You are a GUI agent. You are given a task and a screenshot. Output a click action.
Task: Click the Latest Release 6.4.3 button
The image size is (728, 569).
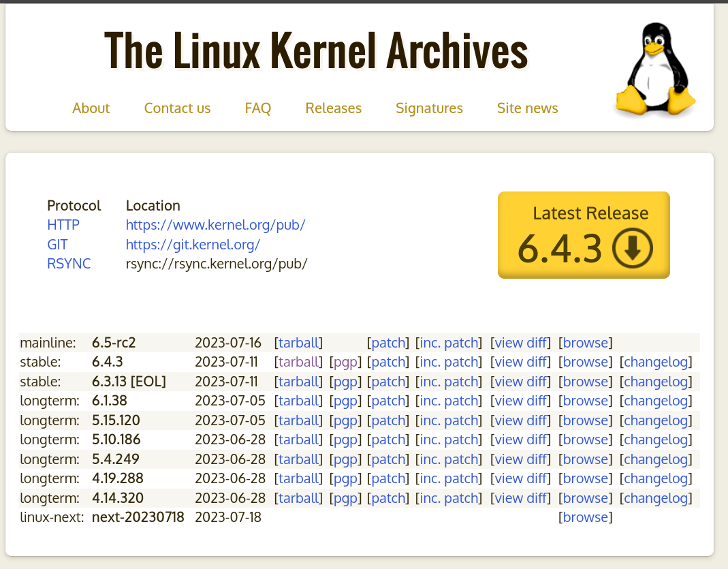coord(584,235)
